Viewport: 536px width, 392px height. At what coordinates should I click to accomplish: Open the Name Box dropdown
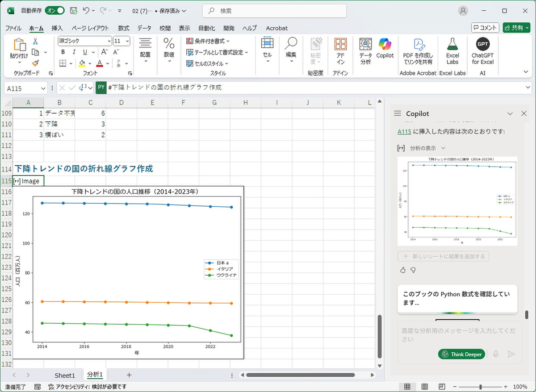43,88
